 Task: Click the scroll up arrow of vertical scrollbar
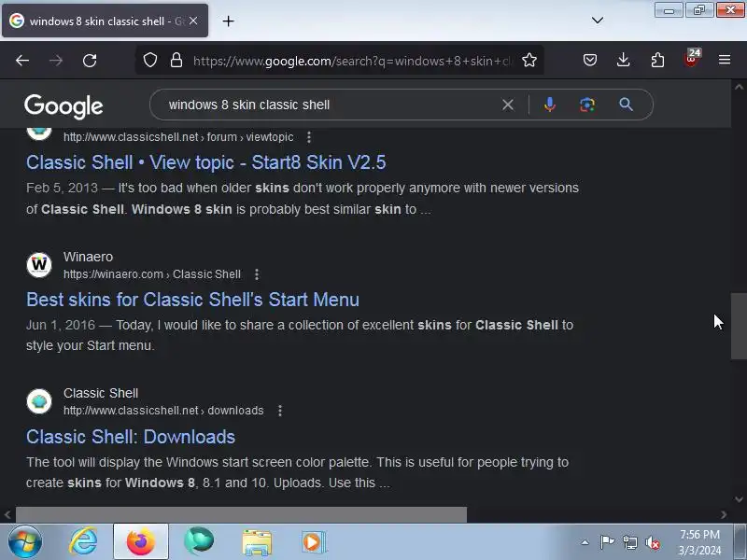tap(739, 87)
